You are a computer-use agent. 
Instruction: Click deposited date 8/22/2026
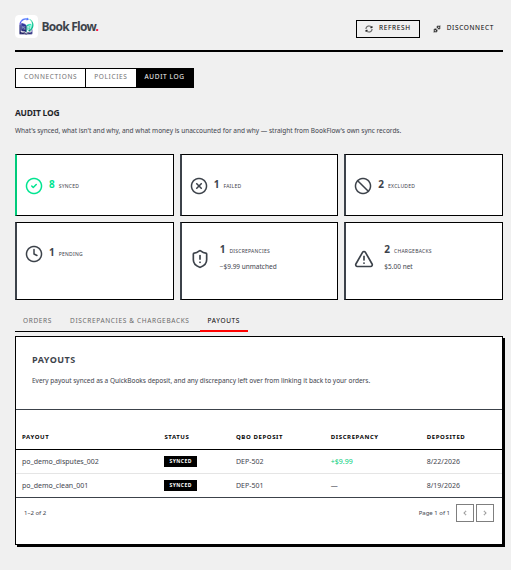tap(443, 462)
